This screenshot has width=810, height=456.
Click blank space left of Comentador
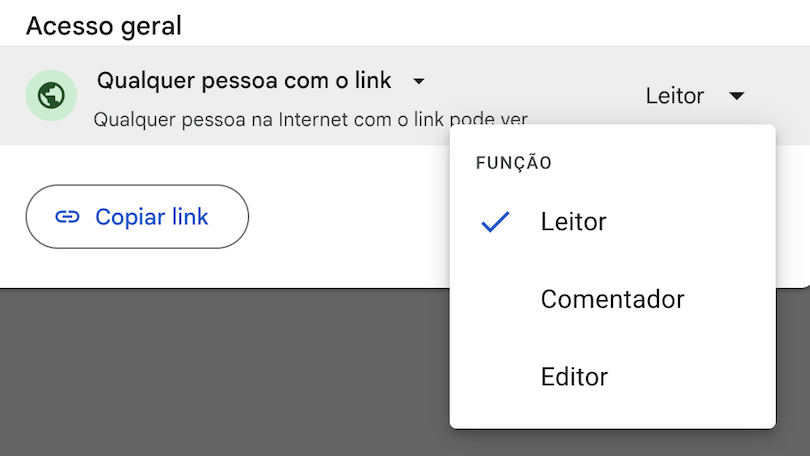point(495,299)
